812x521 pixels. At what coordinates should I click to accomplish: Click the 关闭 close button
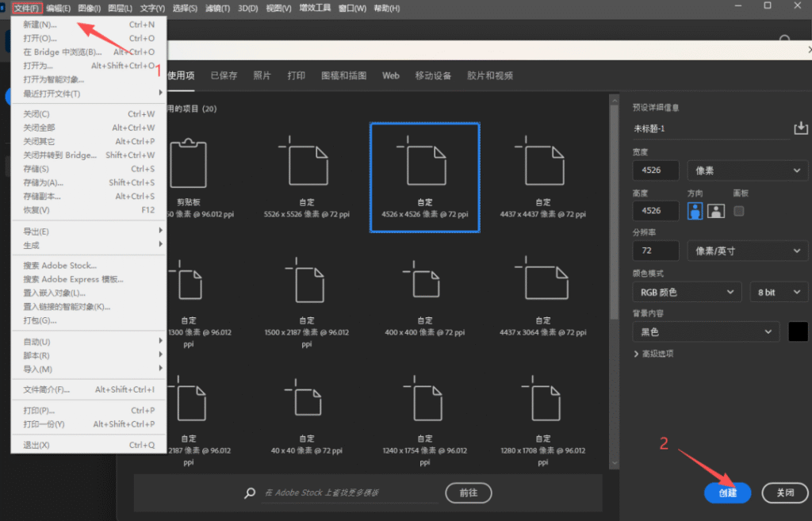coord(785,492)
